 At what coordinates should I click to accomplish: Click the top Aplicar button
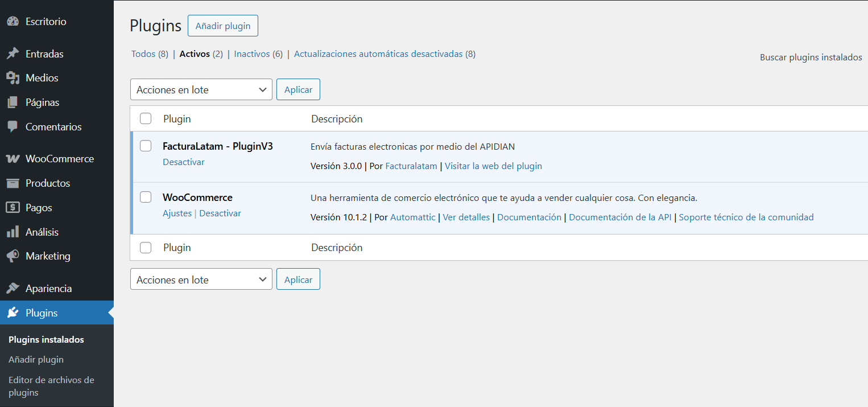click(298, 89)
